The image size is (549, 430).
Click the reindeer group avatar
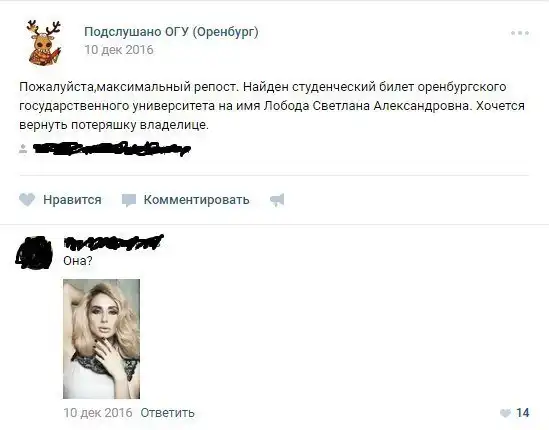pos(44,42)
